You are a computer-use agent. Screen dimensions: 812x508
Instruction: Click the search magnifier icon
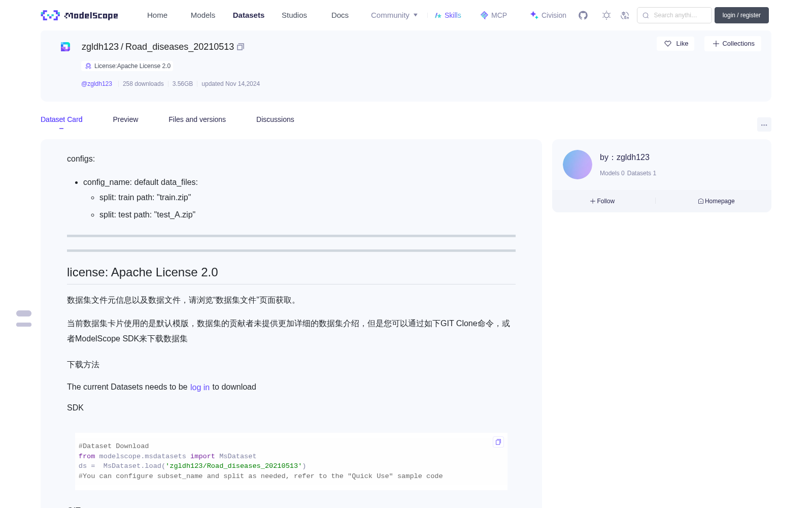[646, 15]
